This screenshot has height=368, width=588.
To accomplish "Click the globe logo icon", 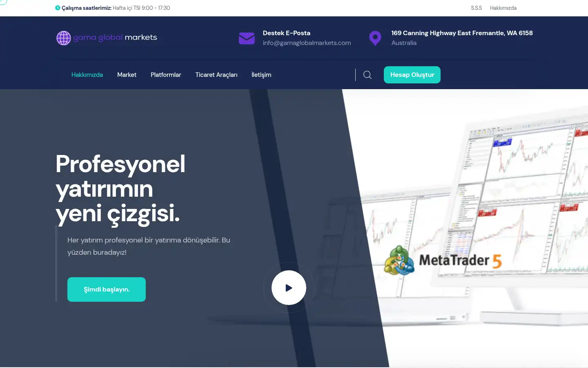I will [x=64, y=38].
